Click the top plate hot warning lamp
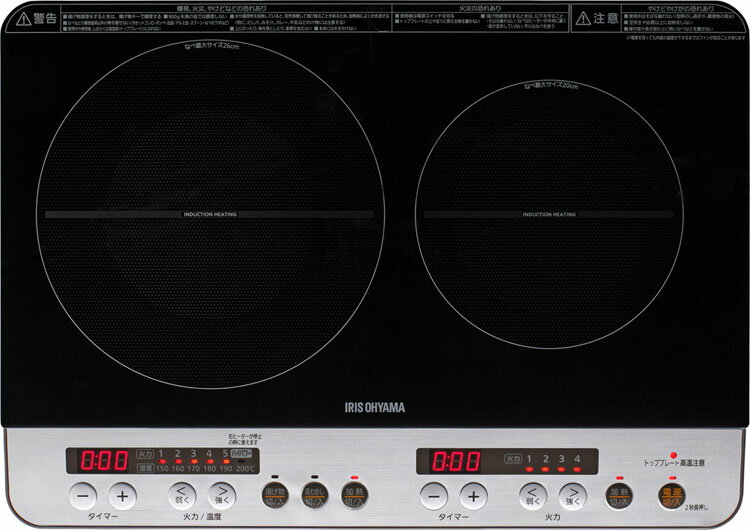The width and height of the screenshot is (750, 530). [674, 456]
